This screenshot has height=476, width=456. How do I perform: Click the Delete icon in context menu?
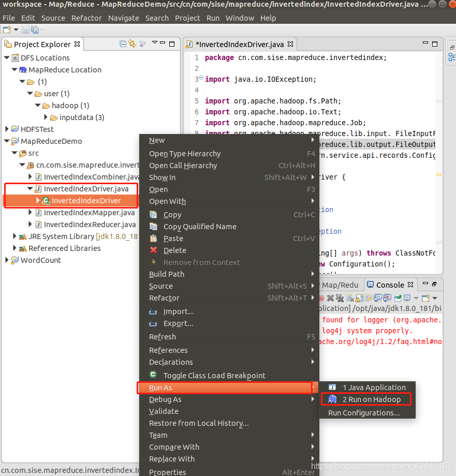pos(153,250)
